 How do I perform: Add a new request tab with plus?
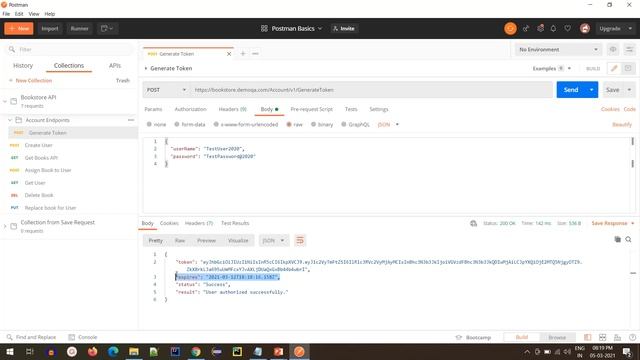(x=243, y=53)
